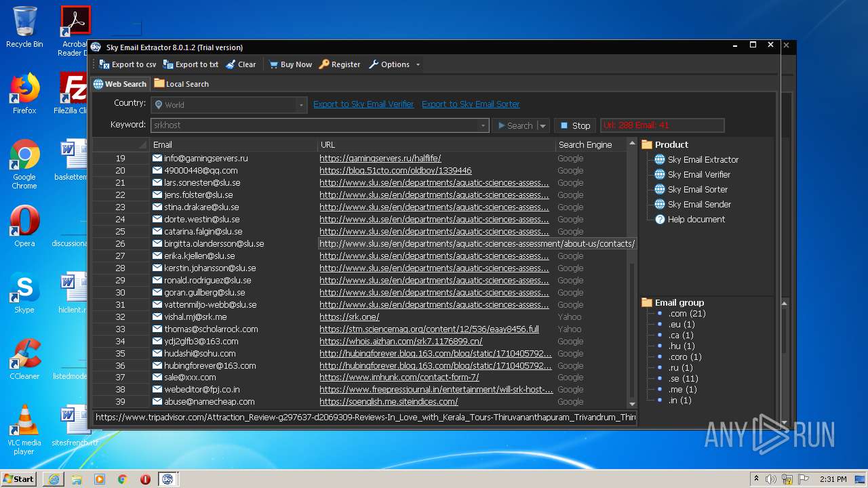The height and width of the screenshot is (488, 868).
Task: Click the Sky Email Extractor taskbar icon
Action: coord(167,479)
